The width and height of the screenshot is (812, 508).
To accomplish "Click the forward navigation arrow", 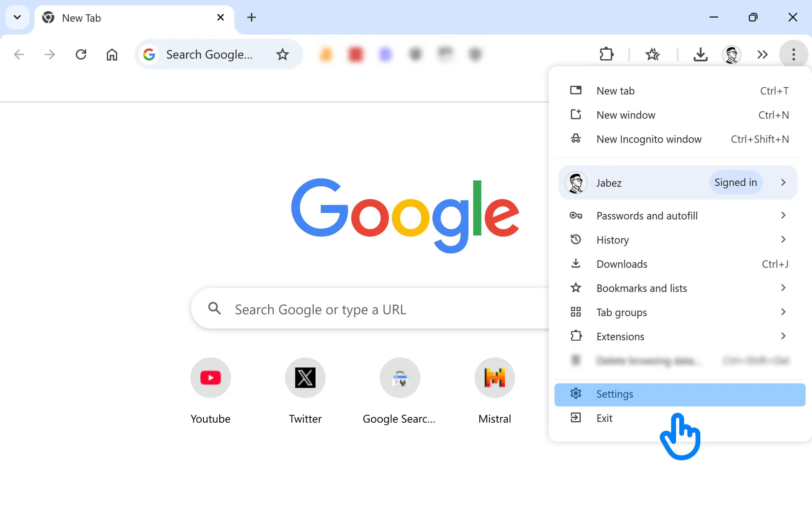I will (50, 54).
